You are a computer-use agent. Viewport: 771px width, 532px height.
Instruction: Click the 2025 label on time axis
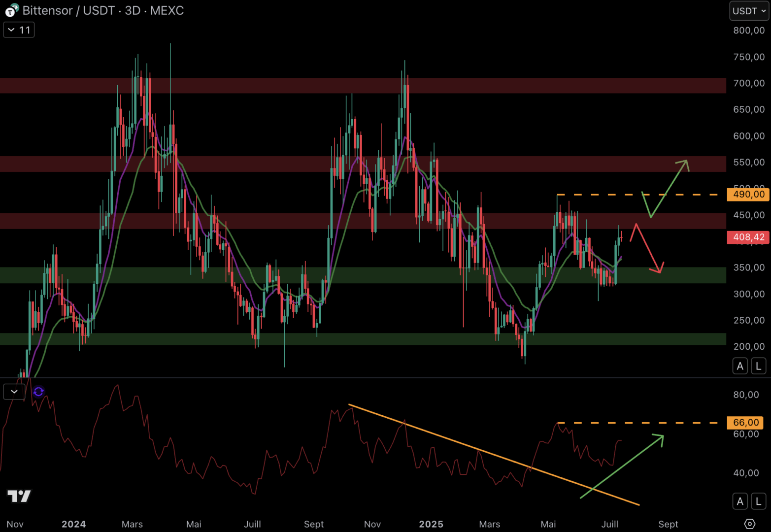coord(431,524)
